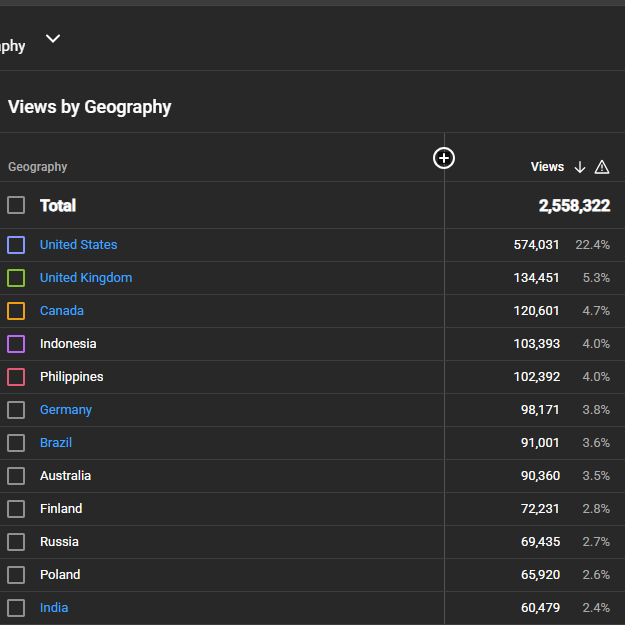
Task: Toggle the Indonesia purple checkbox
Action: pyautogui.click(x=16, y=344)
